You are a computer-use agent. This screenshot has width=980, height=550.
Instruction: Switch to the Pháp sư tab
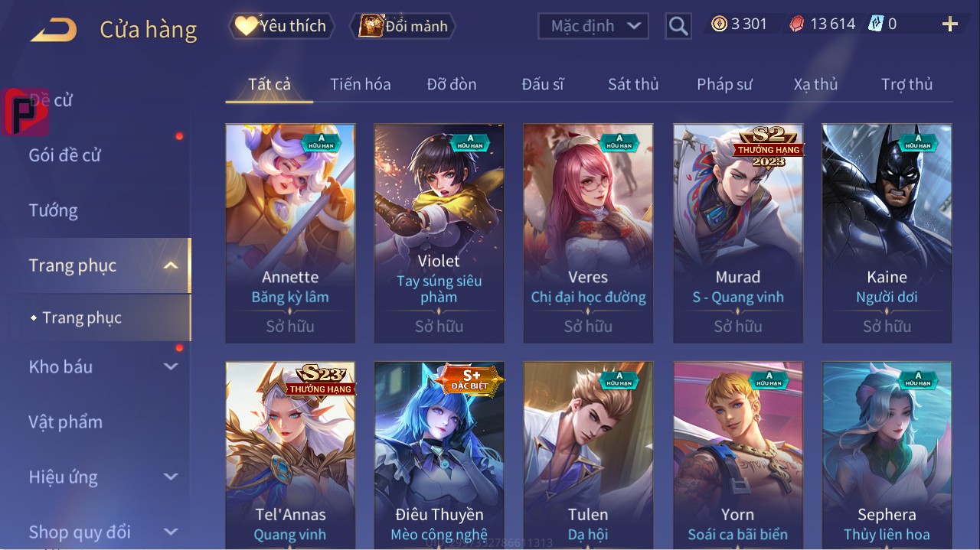pos(724,84)
